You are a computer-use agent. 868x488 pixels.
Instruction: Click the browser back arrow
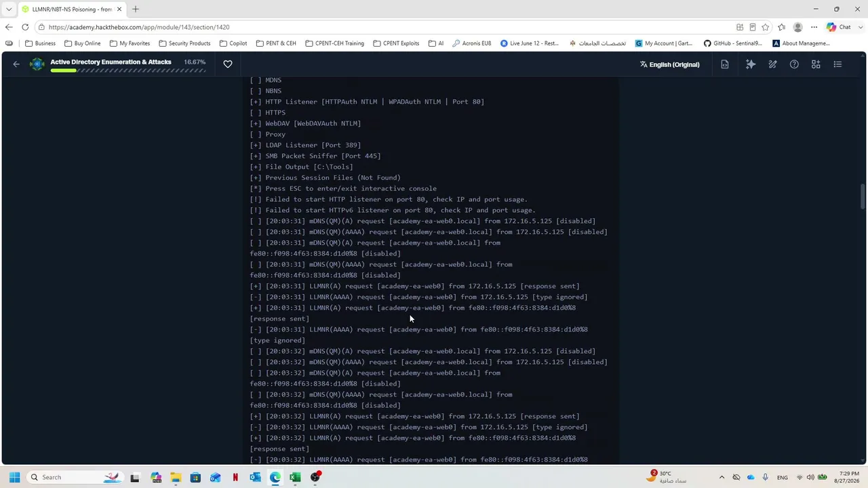click(9, 27)
